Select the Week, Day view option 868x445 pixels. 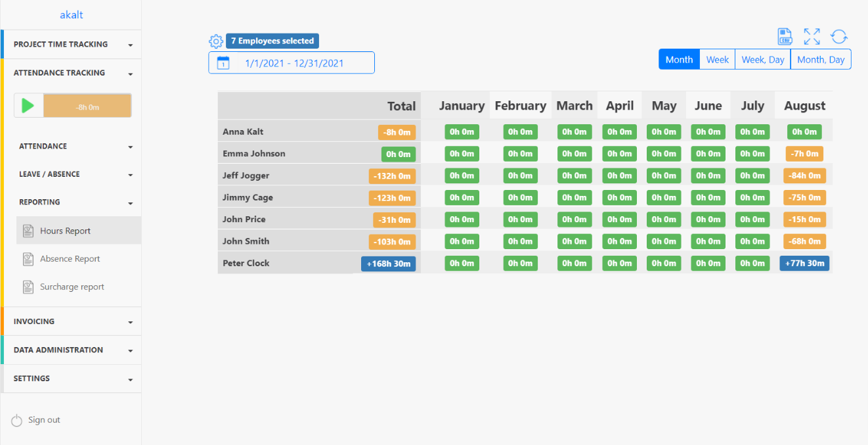pyautogui.click(x=762, y=60)
